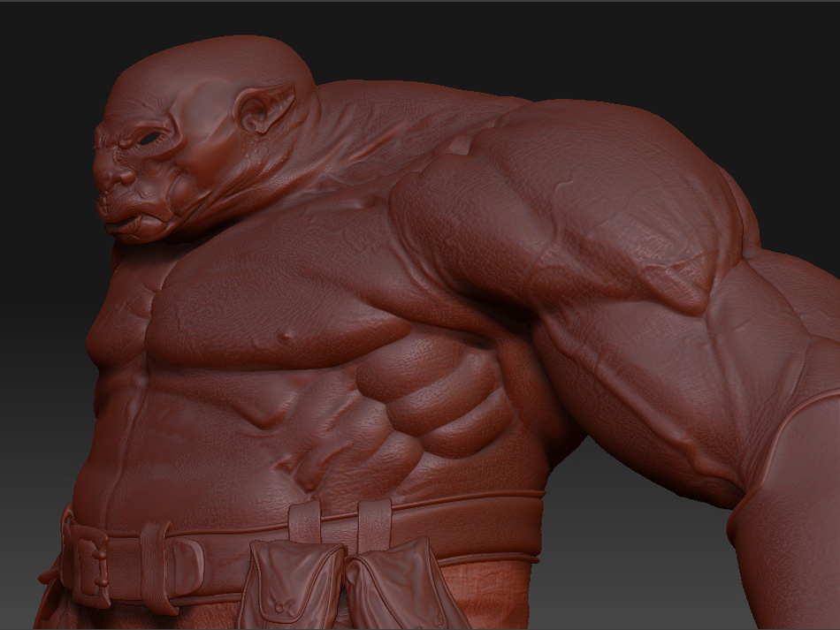Click the creature's pointed ear on the model

[x=264, y=107]
